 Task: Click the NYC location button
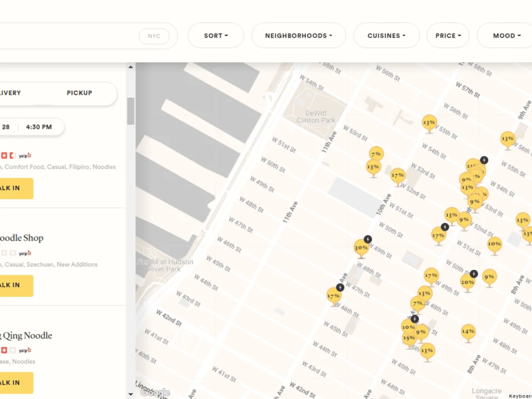(x=154, y=36)
